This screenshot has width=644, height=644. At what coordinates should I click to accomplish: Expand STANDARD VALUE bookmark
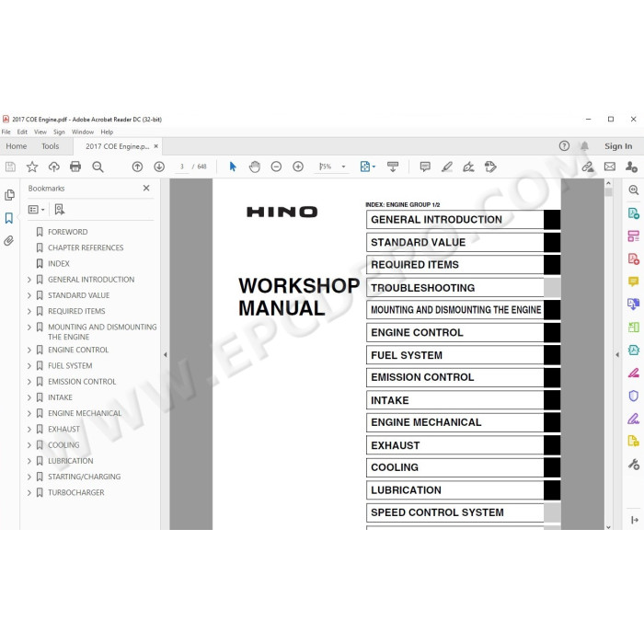(x=29, y=295)
